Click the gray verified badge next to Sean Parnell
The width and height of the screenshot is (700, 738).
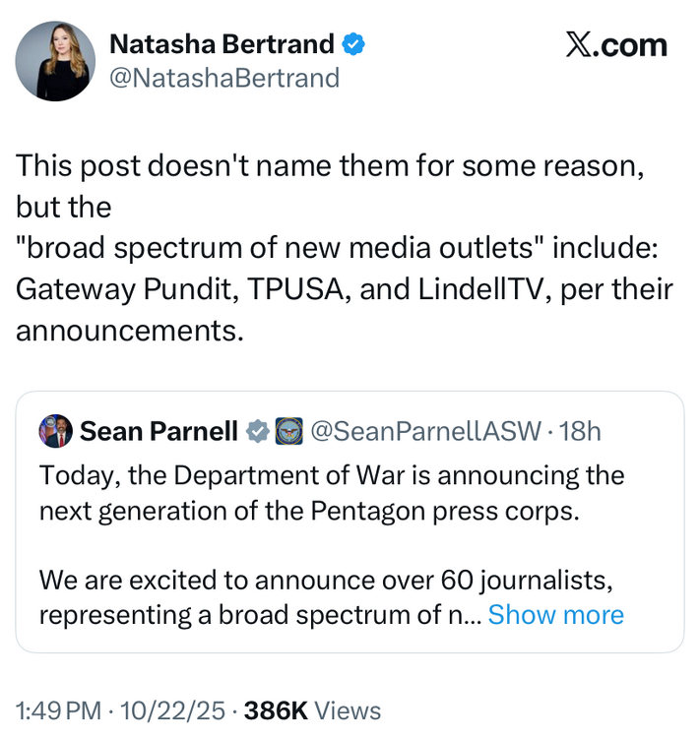[x=258, y=431]
